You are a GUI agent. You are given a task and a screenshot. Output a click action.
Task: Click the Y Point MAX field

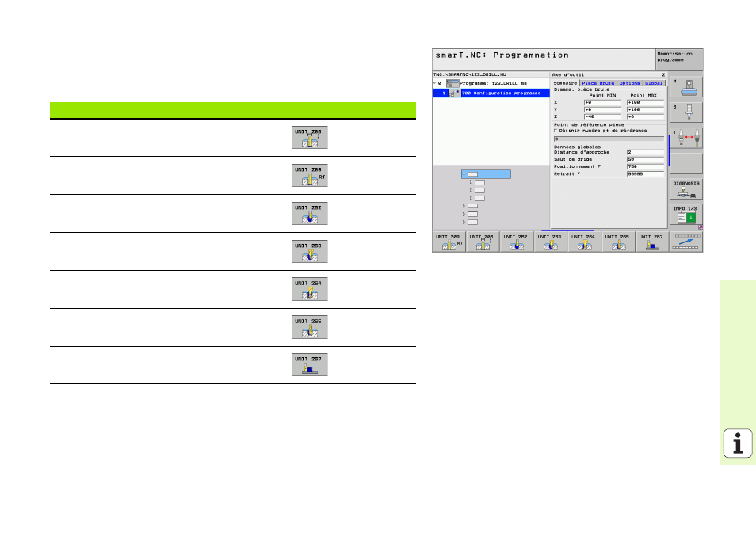pos(645,110)
